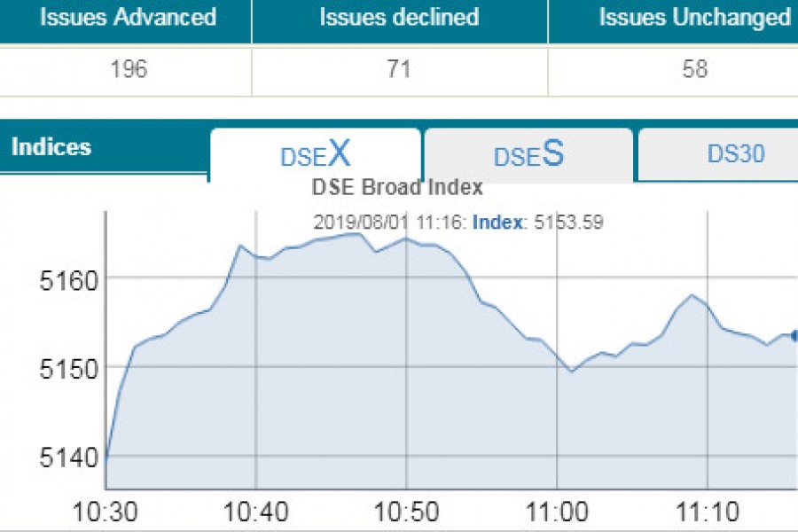This screenshot has height=532, width=798.
Task: Switch to the DSEX index tab
Action: point(315,155)
